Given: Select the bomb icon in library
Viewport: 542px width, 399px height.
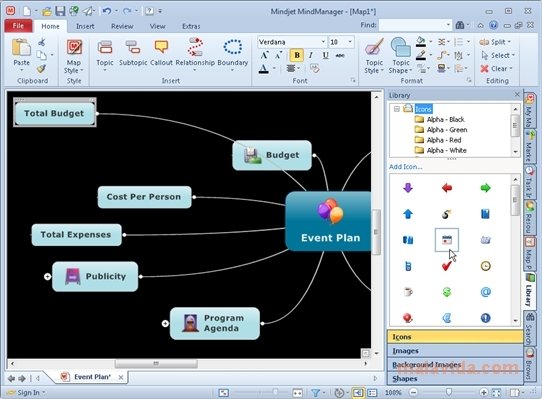Looking at the screenshot, I should click(447, 214).
